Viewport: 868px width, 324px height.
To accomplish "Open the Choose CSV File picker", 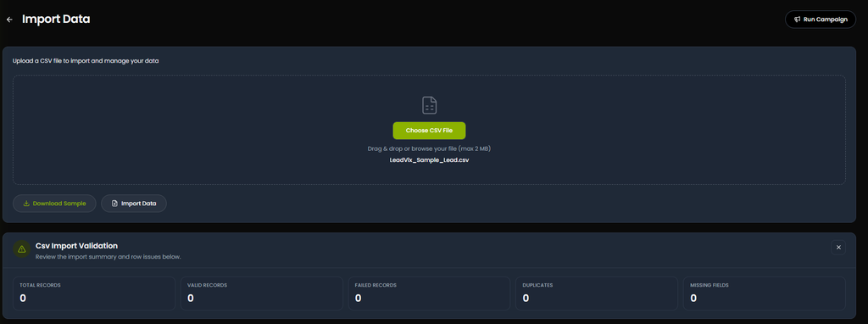I will pyautogui.click(x=429, y=131).
